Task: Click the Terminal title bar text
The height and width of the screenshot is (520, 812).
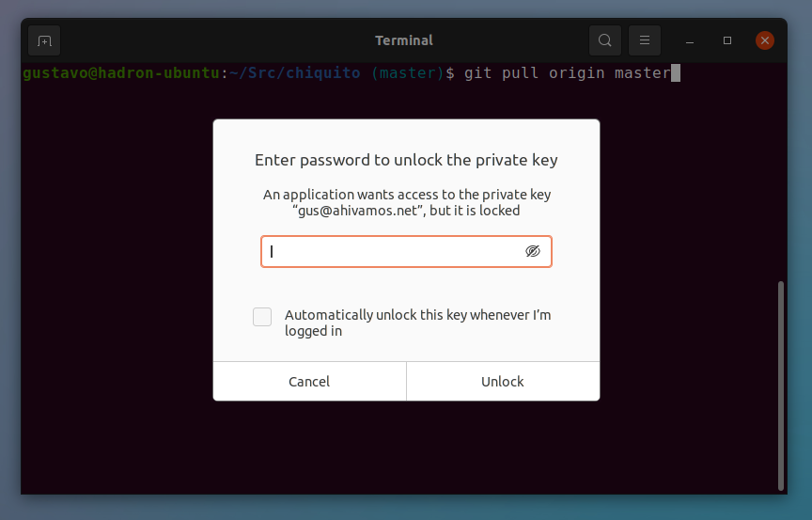Action: coord(404,40)
